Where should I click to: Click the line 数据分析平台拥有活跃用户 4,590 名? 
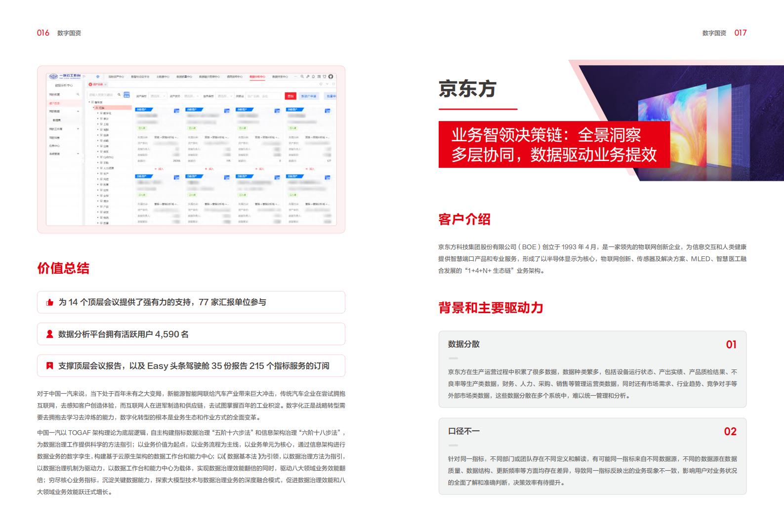click(x=124, y=334)
